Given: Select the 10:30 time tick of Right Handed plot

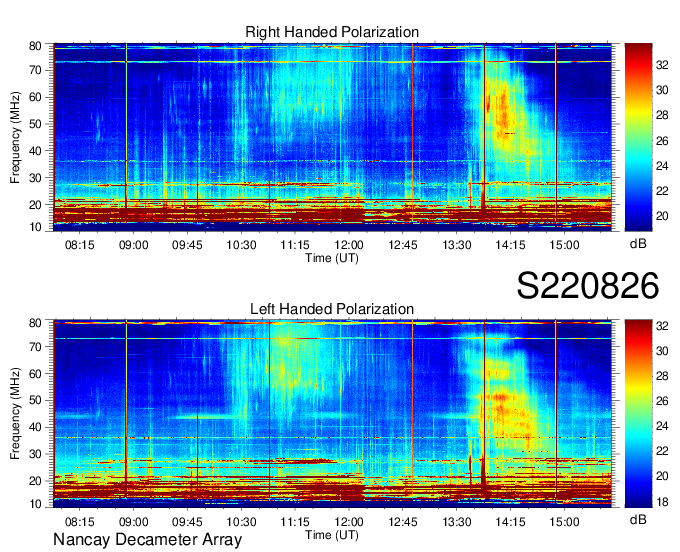Looking at the screenshot, I should [x=241, y=245].
